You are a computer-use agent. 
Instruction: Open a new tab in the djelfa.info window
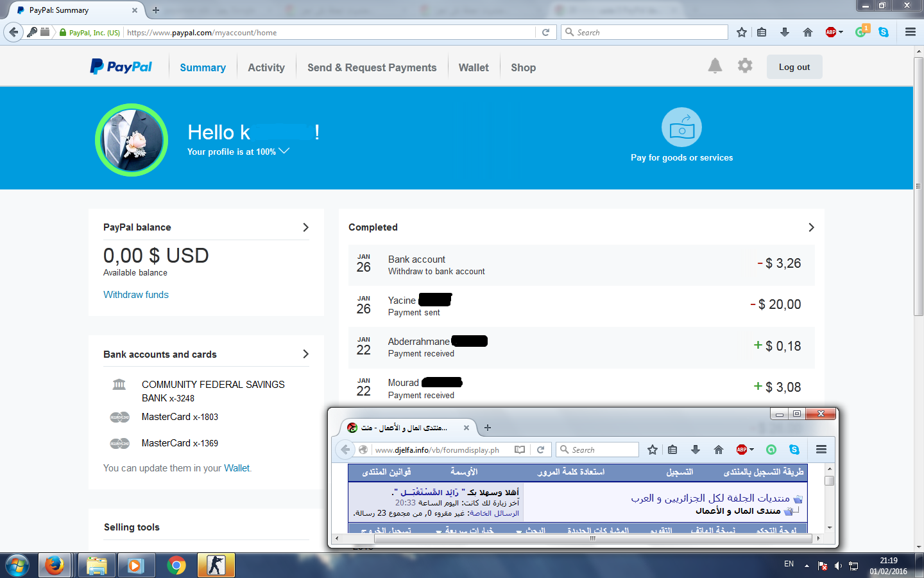(x=488, y=428)
